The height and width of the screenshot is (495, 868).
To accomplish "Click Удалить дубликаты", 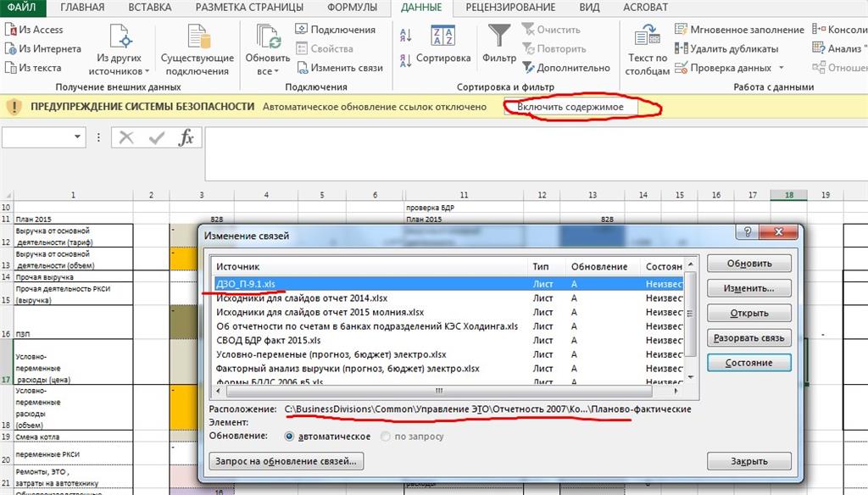I will click(726, 48).
